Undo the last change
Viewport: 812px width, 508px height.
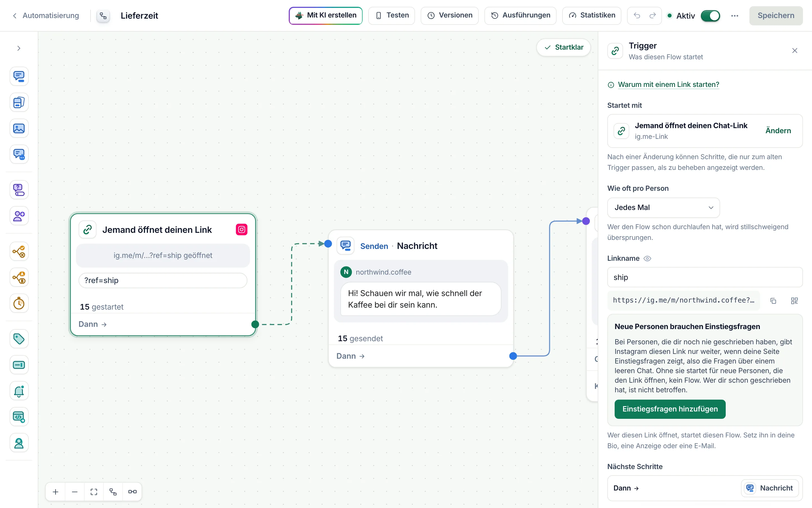637,16
